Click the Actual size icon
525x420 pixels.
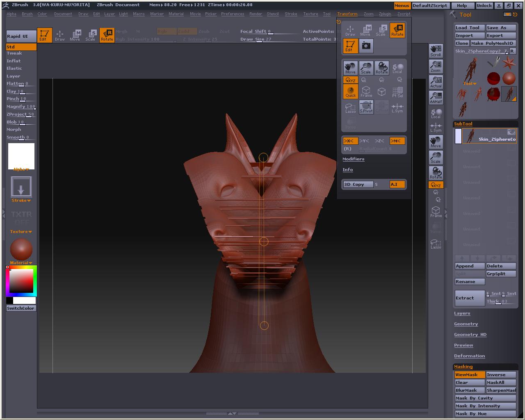pyautogui.click(x=436, y=82)
